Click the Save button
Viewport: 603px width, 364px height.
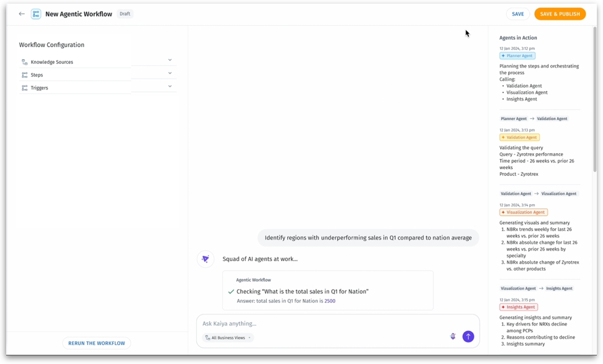[x=518, y=14]
